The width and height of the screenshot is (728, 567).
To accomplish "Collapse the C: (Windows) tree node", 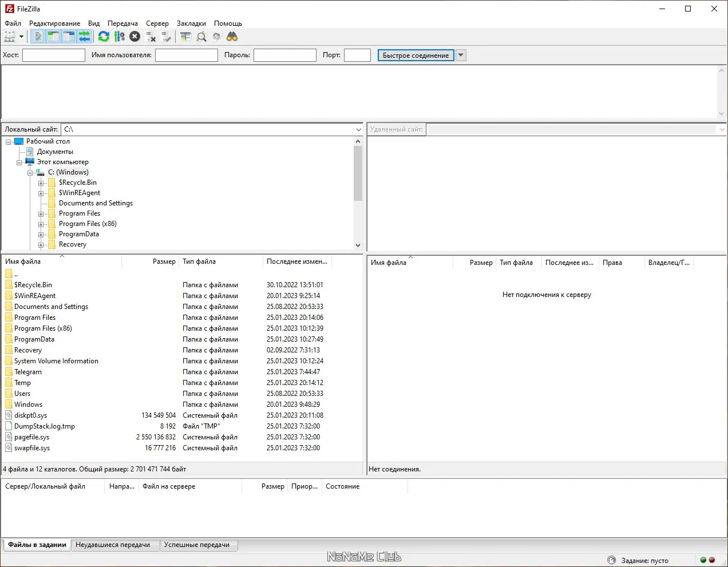I will click(30, 173).
